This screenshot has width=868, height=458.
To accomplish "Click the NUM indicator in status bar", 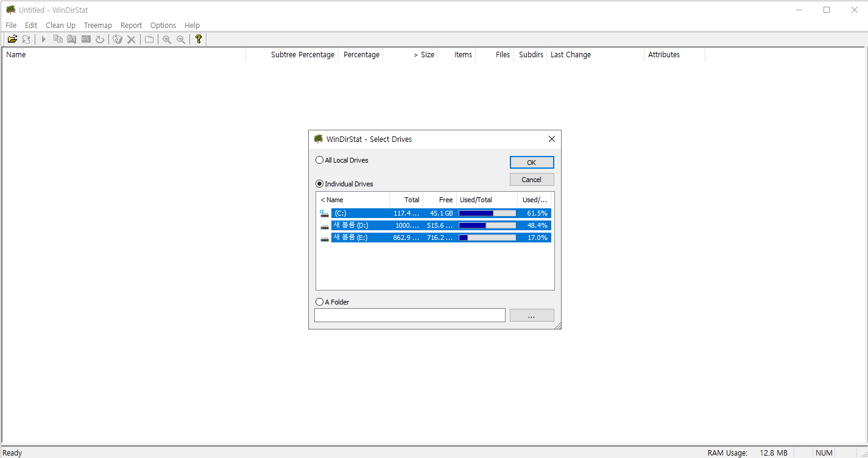I will click(824, 453).
